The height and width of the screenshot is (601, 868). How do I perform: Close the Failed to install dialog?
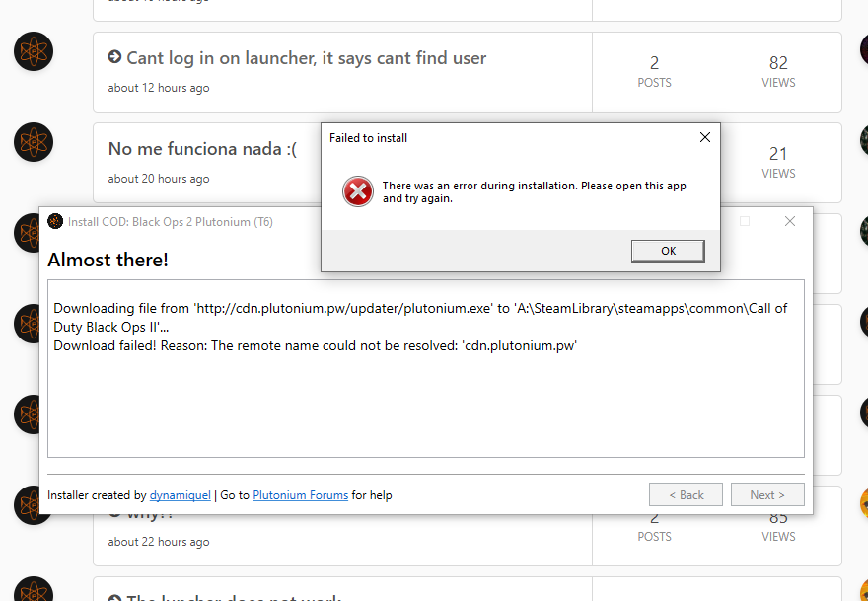point(704,137)
